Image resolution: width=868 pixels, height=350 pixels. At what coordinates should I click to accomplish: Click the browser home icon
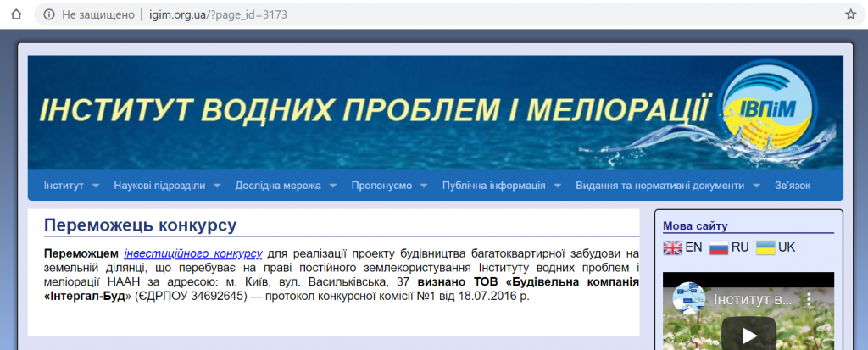[x=14, y=14]
